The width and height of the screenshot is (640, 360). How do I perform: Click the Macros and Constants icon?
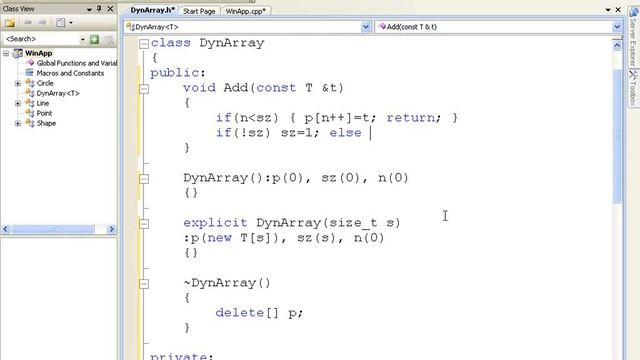29,73
